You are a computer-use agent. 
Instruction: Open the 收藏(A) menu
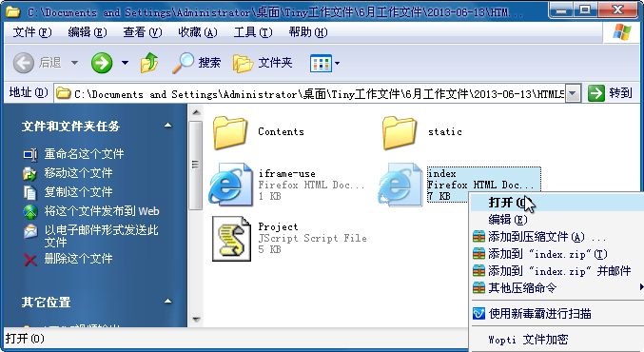coord(198,31)
